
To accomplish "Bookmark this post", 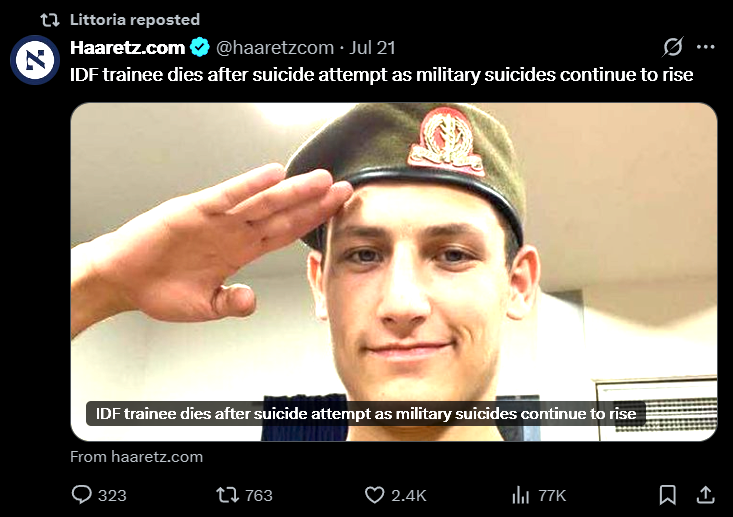I will [x=668, y=495].
